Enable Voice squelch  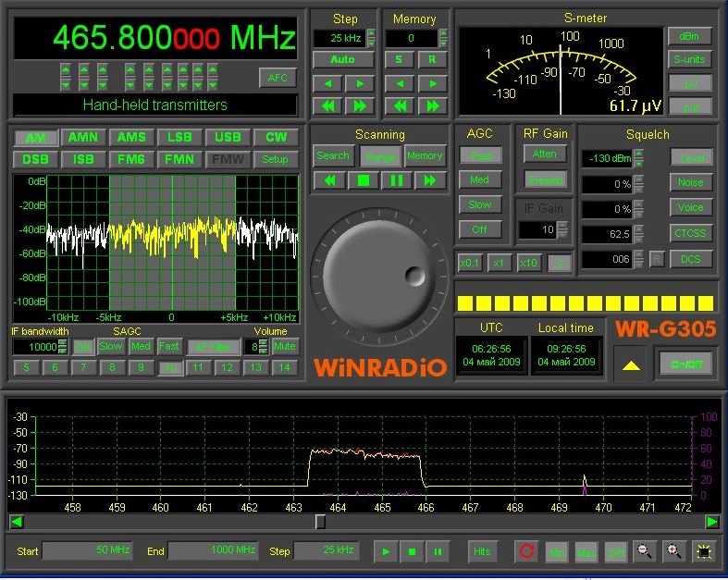pos(691,207)
